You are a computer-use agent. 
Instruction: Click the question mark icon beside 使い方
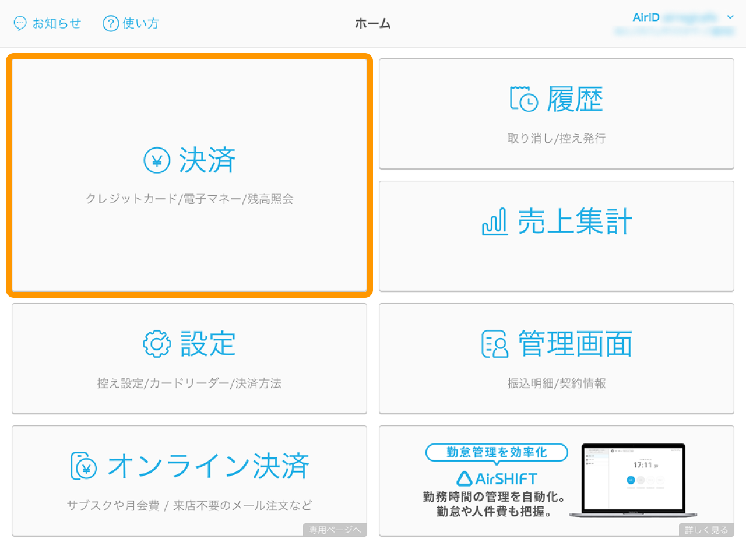tap(110, 23)
